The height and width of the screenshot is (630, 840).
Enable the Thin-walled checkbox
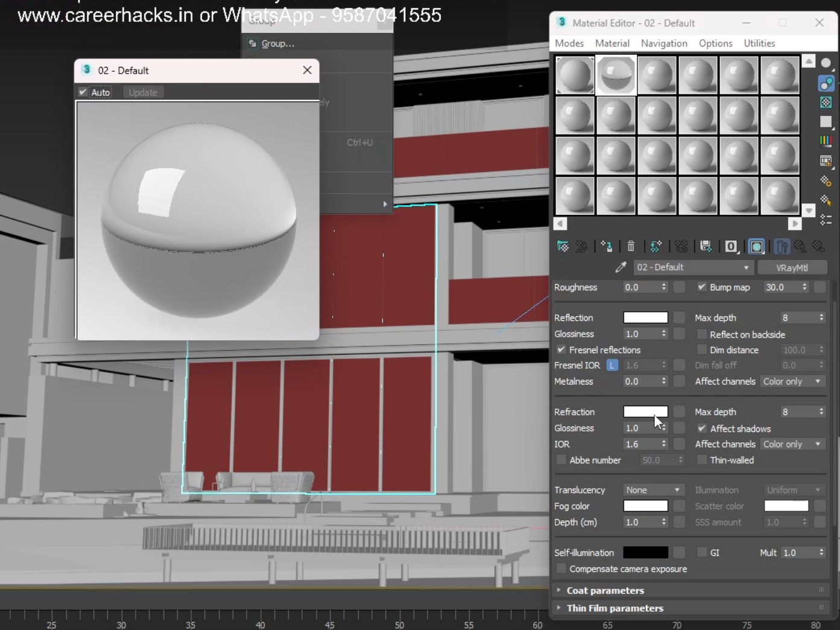click(x=702, y=460)
